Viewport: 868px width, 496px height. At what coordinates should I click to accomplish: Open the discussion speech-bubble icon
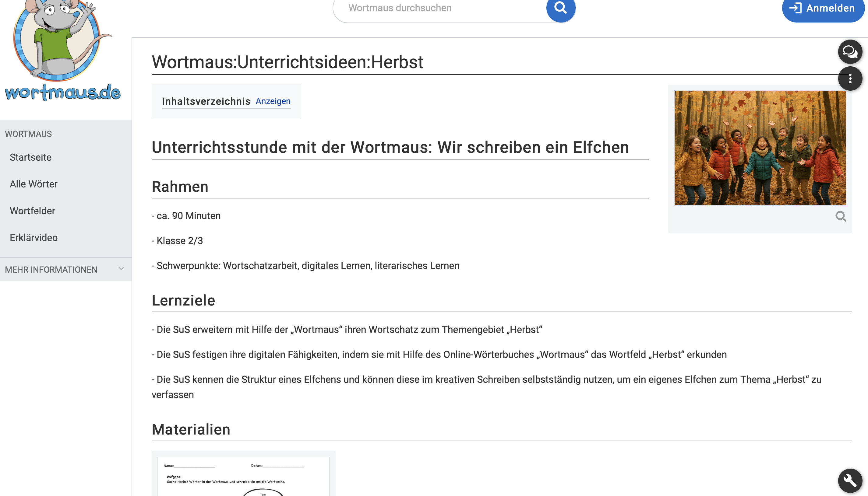tap(850, 52)
